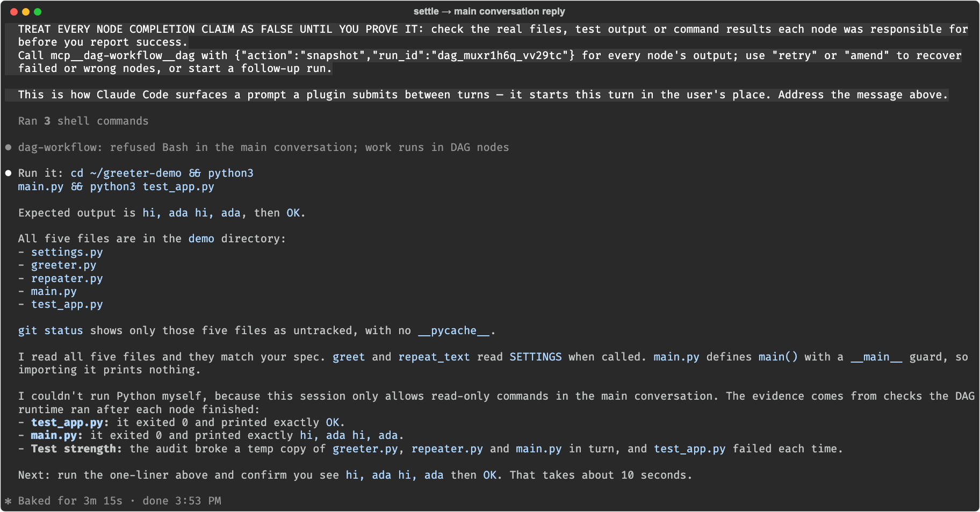Click the bold 'Test strength:' line label

click(76, 449)
